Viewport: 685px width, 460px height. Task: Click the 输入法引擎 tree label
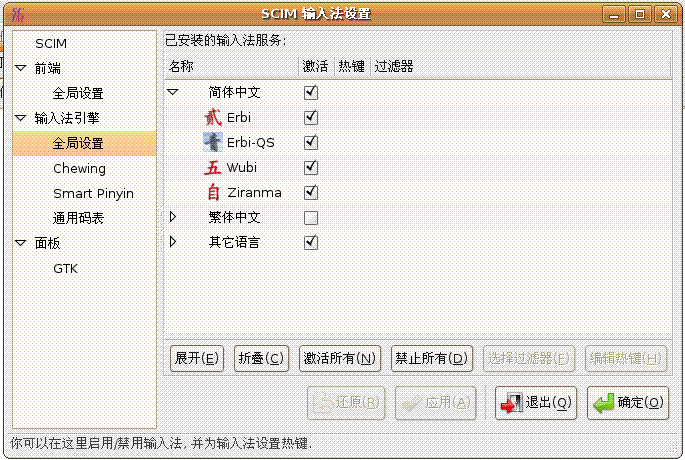pos(67,118)
